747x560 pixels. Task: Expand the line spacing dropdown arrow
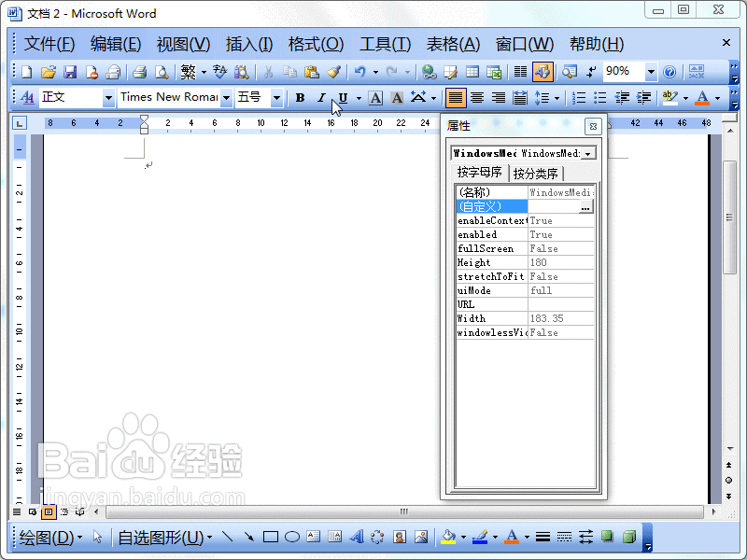click(x=557, y=98)
